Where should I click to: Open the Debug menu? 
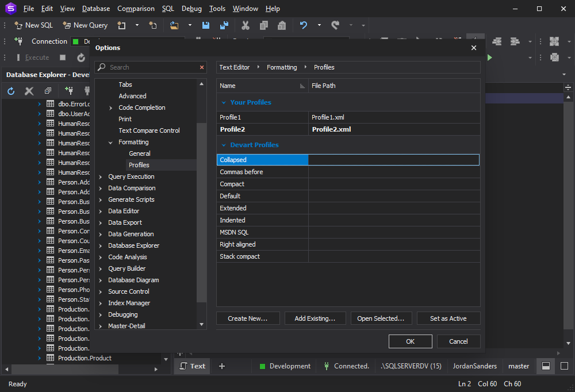(x=191, y=9)
